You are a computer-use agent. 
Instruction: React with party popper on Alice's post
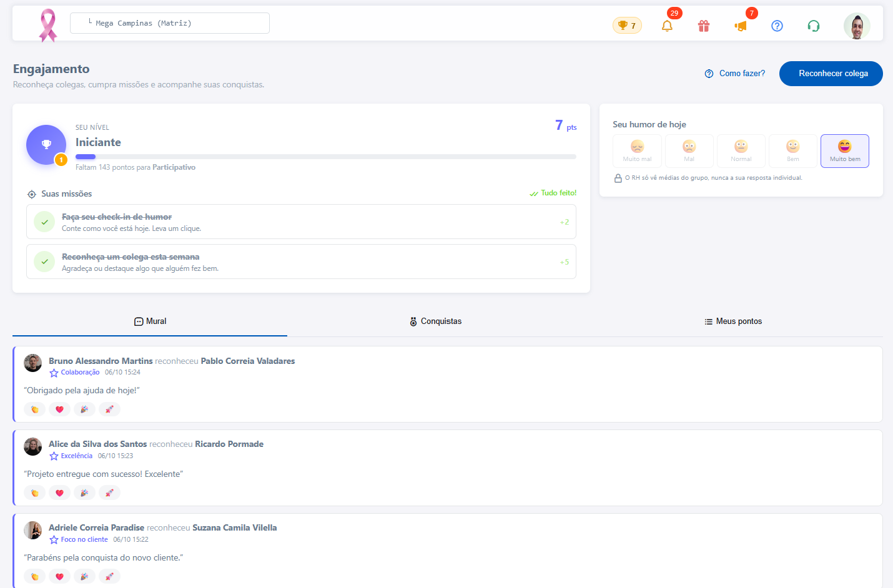(x=85, y=493)
